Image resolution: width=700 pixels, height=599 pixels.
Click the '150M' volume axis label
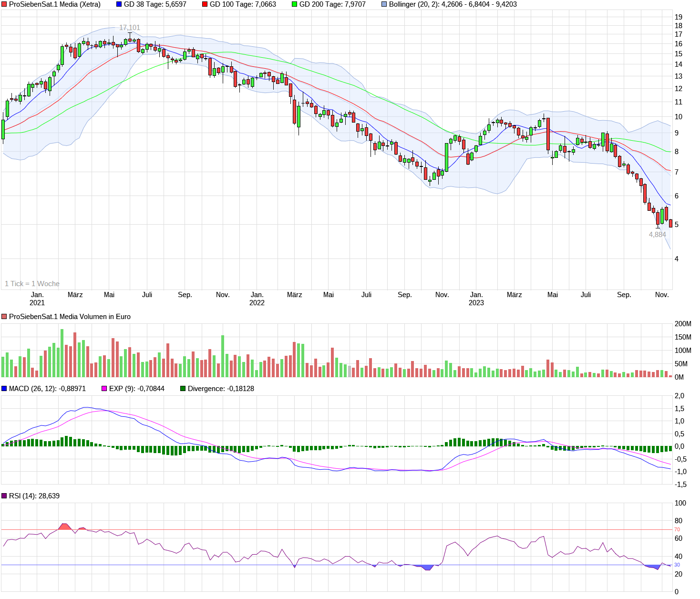point(683,337)
